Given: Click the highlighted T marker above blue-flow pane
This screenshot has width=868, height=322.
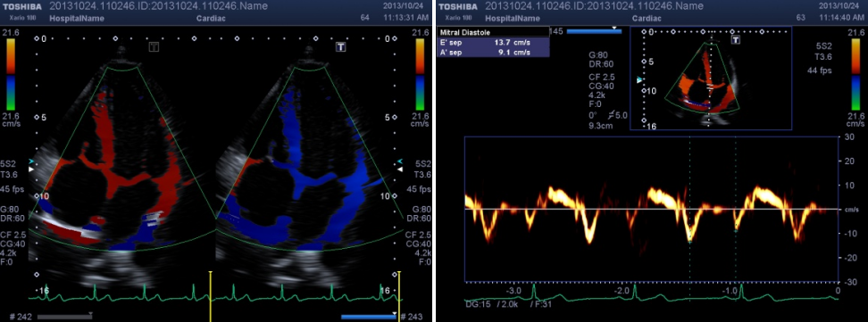Looking at the screenshot, I should tap(341, 48).
